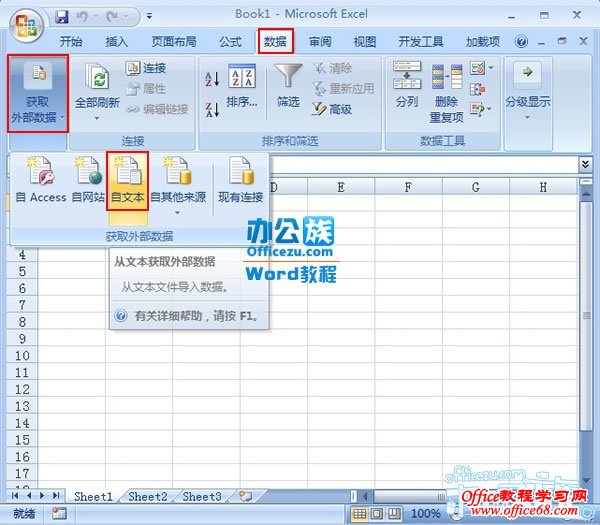This screenshot has width=600, height=525.
Task: Switch to the 公式 tab
Action: coord(230,42)
